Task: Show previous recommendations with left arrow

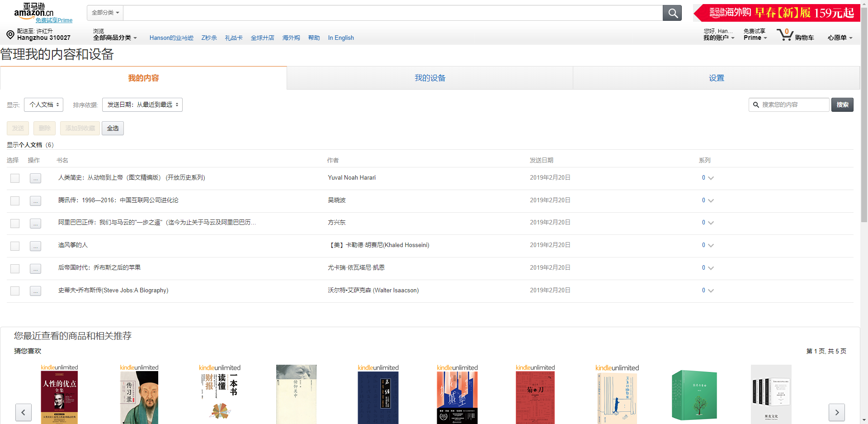Action: click(x=24, y=412)
